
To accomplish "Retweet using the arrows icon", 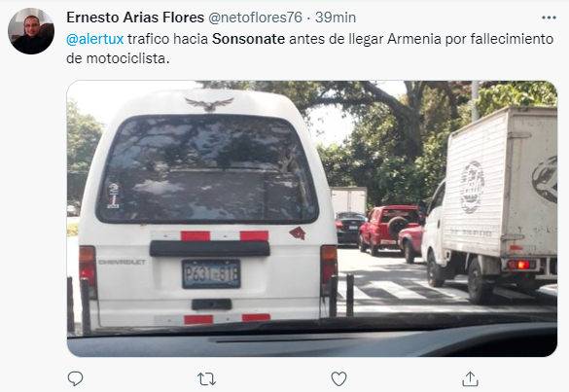I will pyautogui.click(x=207, y=379).
